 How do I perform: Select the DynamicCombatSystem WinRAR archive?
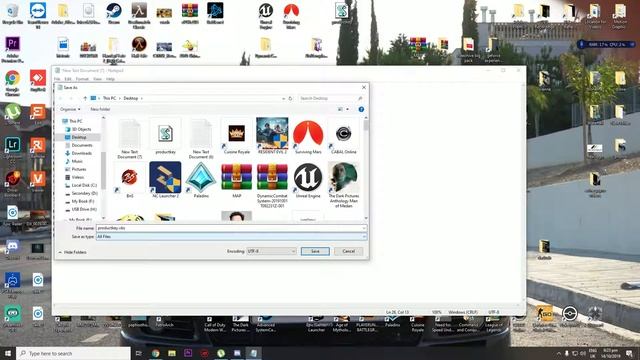[x=272, y=185]
